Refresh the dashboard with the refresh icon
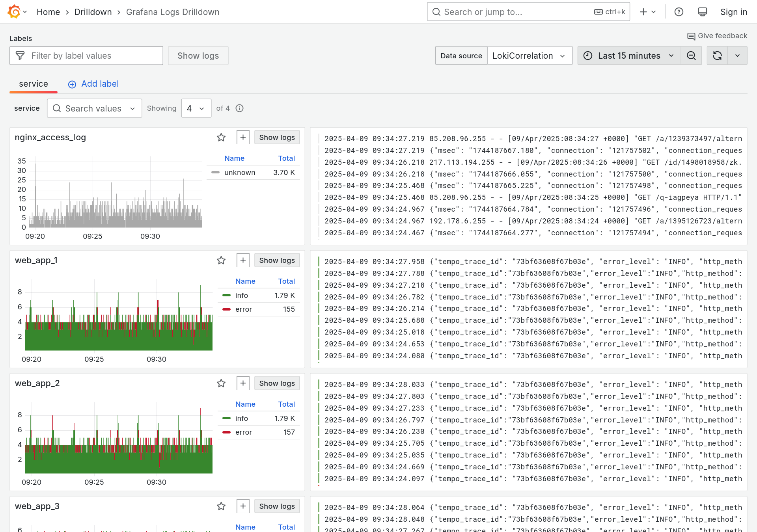 tap(717, 56)
